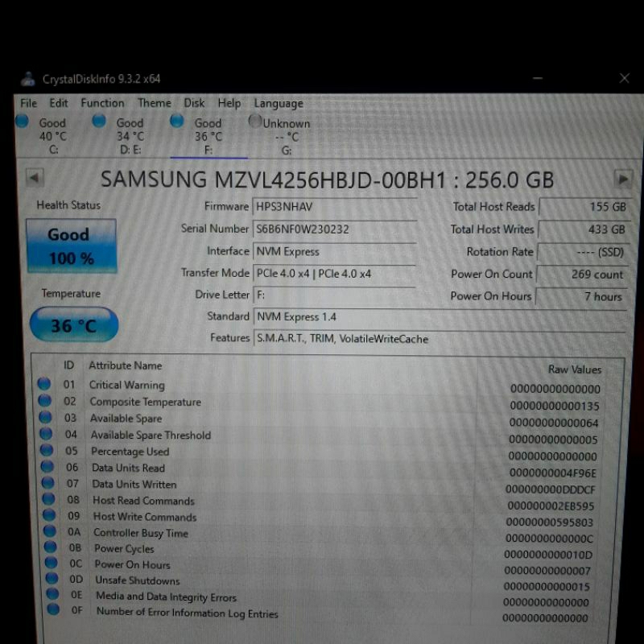Minimize the CrystalDiskInfo window
This screenshot has height=644, width=644.
[x=538, y=78]
